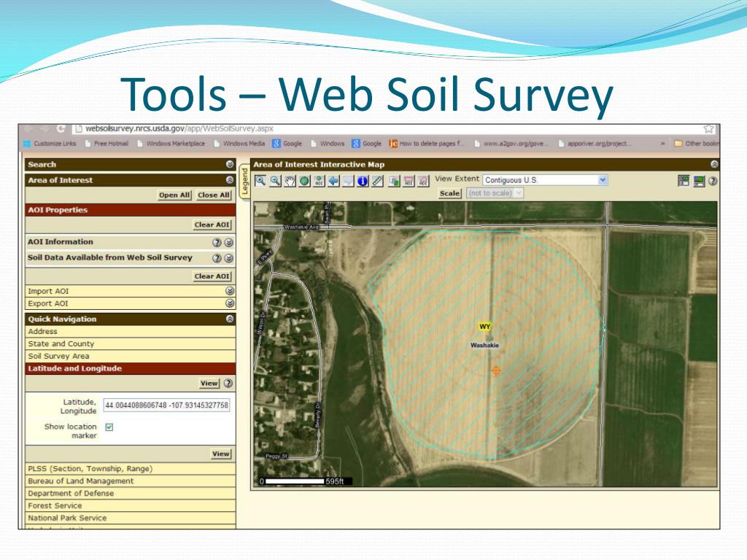Expand the AOI Information section
This screenshot has height=560, width=747.
point(228,242)
